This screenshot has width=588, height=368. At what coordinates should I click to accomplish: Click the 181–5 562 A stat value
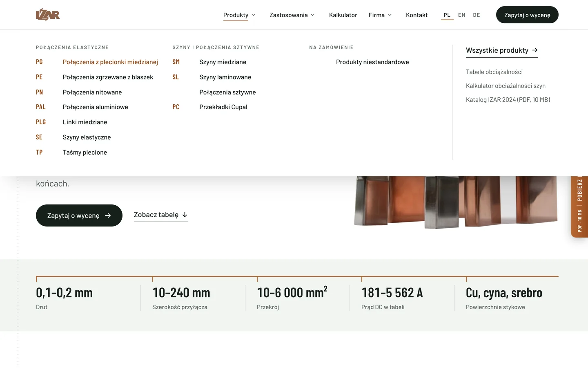(392, 293)
